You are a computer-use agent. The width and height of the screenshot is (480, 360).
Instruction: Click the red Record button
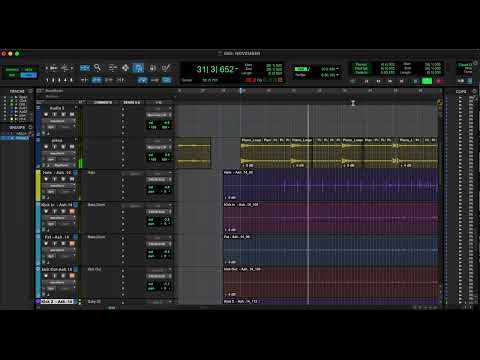[x=439, y=81]
